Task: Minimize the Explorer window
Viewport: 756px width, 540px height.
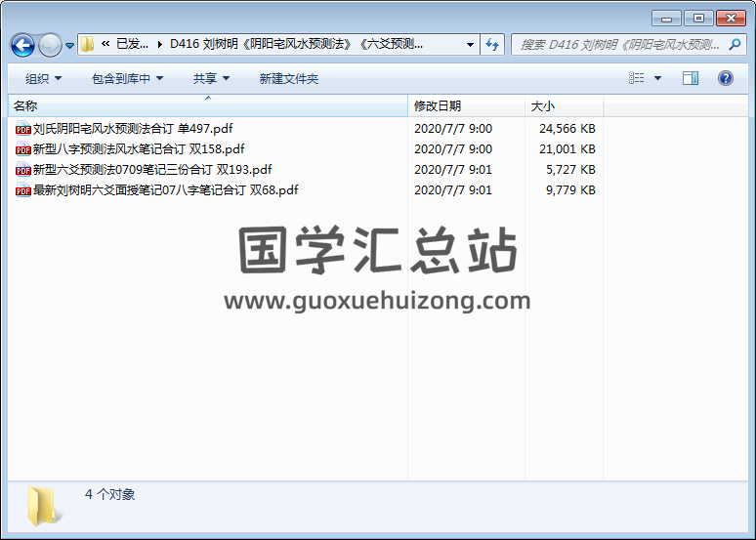Action: tap(666, 19)
